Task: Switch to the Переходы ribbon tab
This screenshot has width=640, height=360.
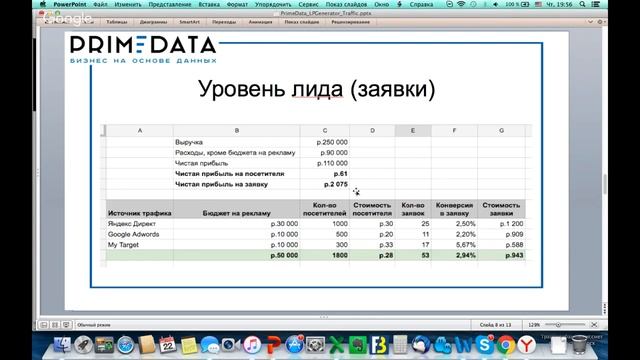Action: tap(224, 22)
